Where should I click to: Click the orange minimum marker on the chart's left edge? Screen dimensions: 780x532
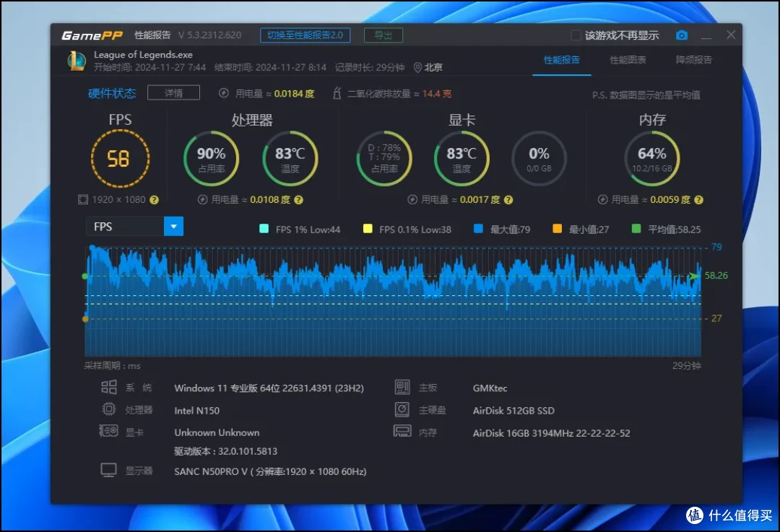click(x=85, y=319)
